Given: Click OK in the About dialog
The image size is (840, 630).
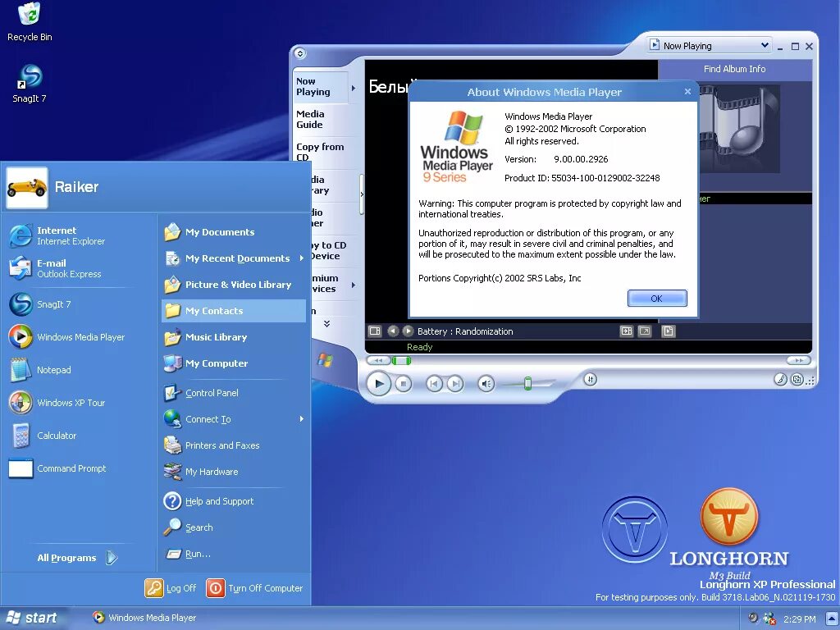Looking at the screenshot, I should point(656,298).
